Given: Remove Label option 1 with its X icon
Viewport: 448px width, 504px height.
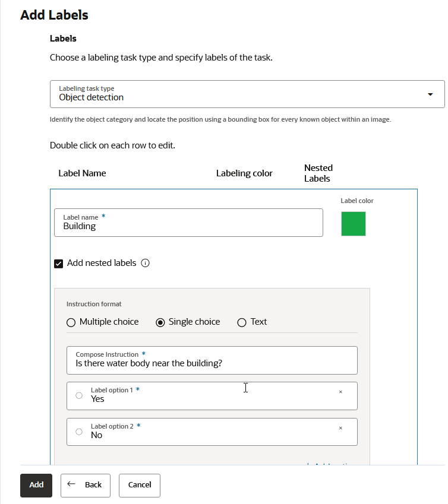Looking at the screenshot, I should [340, 392].
